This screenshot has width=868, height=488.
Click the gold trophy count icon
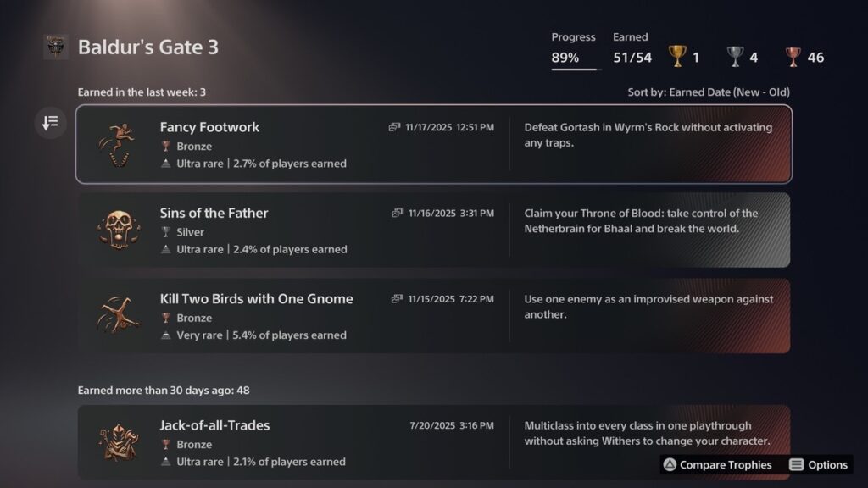(x=677, y=57)
